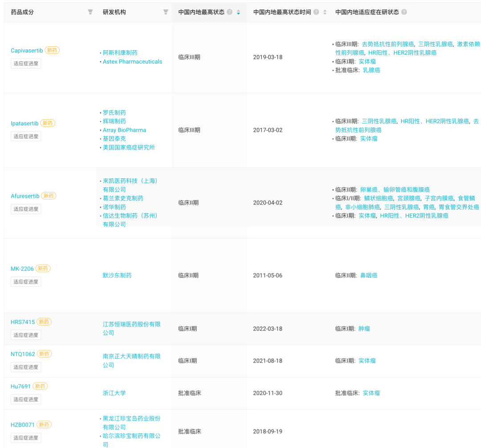Open the NTQ1062 drug page
This screenshot has width=481, height=448.
pos(23,354)
